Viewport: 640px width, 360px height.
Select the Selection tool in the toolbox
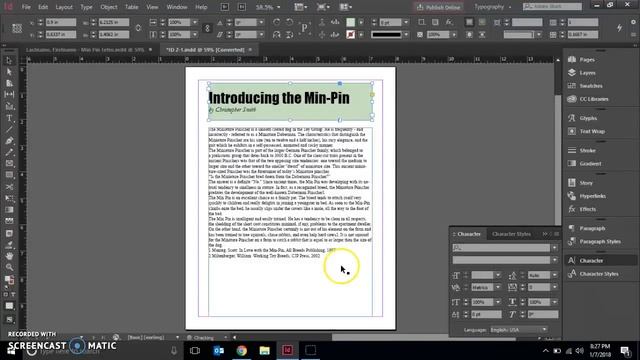[x=9, y=61]
